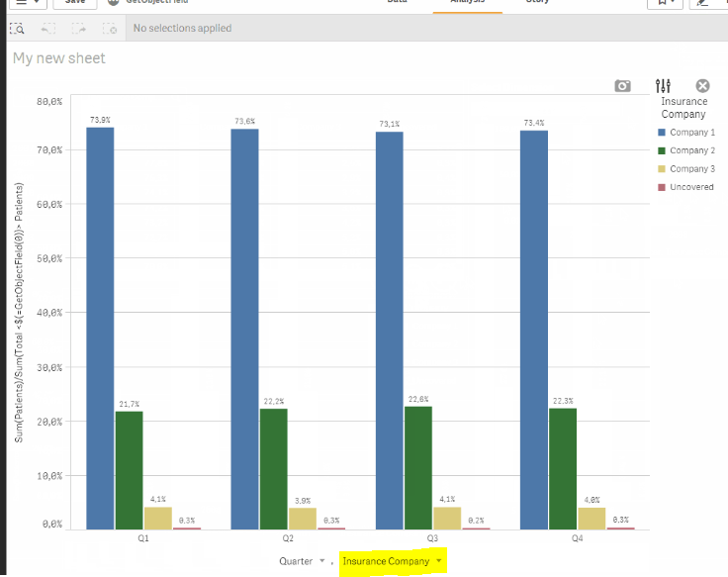Click the Company 1 blue legend swatch
The width and height of the screenshot is (728, 577).
click(662, 133)
